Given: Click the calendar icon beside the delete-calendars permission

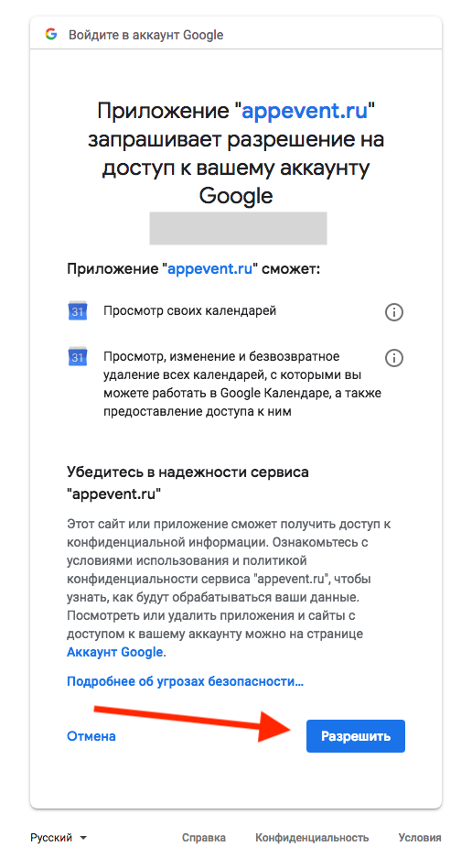Looking at the screenshot, I should tap(78, 356).
